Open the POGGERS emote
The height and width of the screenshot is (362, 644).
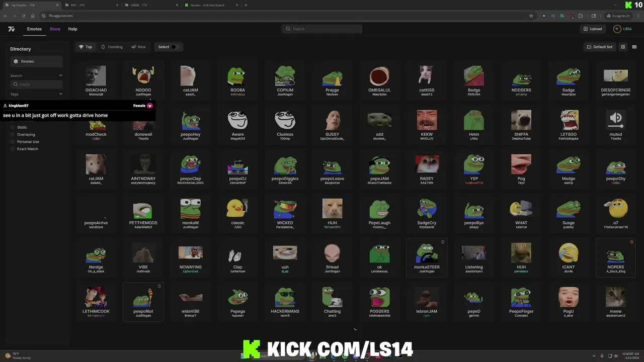379,302
